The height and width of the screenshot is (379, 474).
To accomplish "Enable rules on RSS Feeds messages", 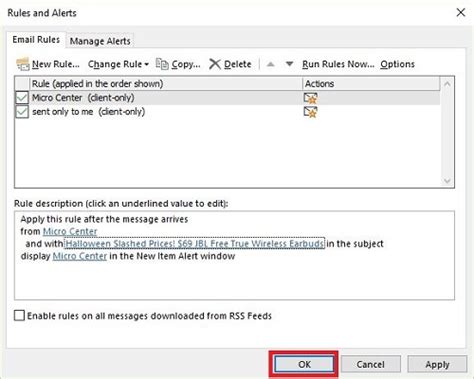I will coord(19,315).
